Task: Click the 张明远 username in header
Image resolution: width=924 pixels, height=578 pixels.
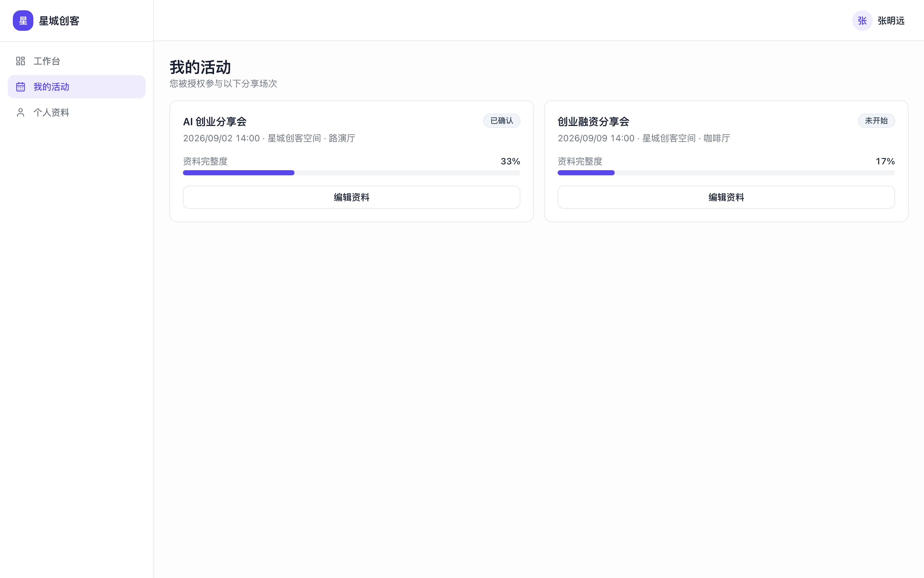Action: (891, 21)
